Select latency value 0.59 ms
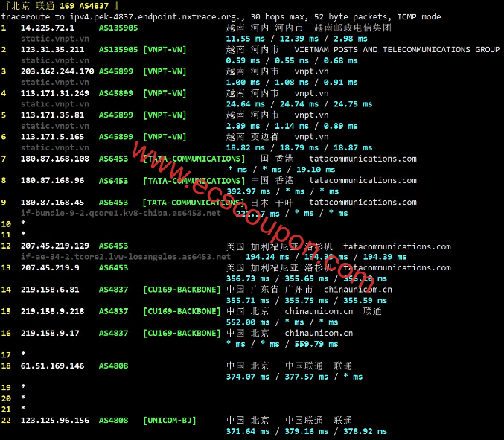 (x=243, y=61)
